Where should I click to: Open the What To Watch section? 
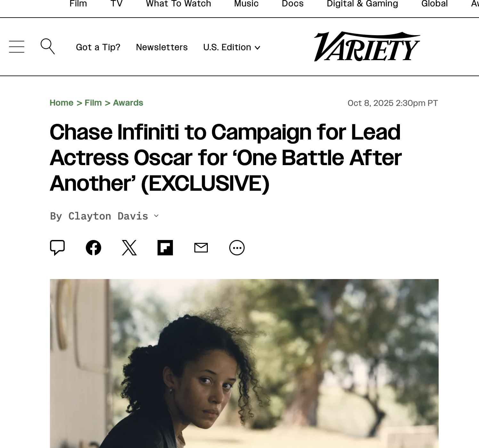pos(178,4)
